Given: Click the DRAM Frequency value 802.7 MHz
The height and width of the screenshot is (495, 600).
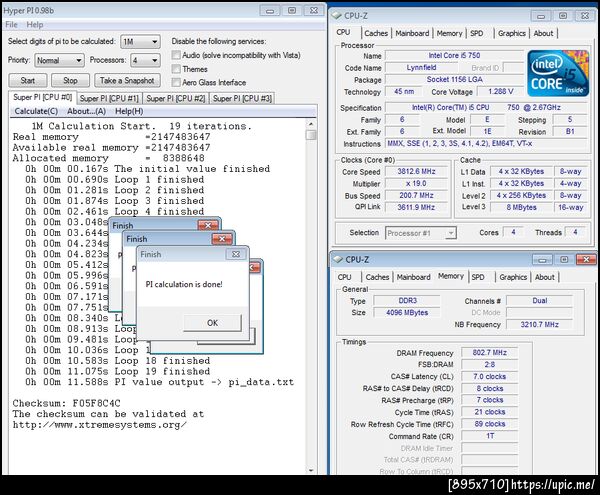Looking at the screenshot, I should [x=489, y=352].
